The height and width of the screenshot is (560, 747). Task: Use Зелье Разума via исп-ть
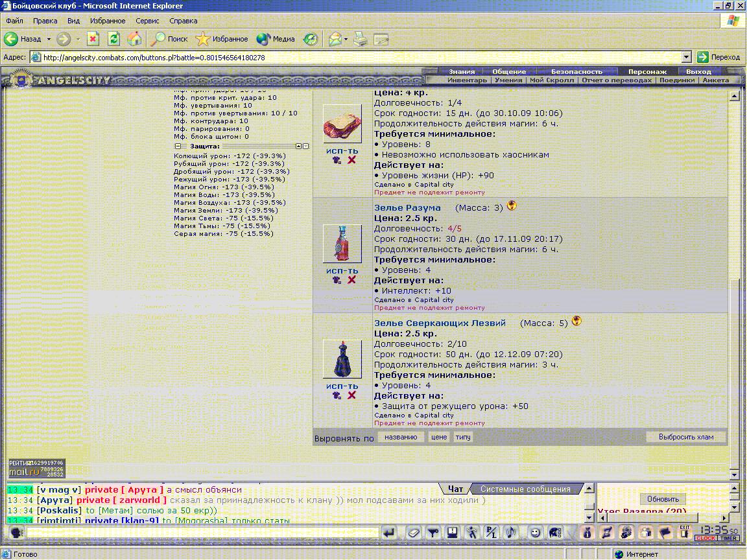click(342, 270)
